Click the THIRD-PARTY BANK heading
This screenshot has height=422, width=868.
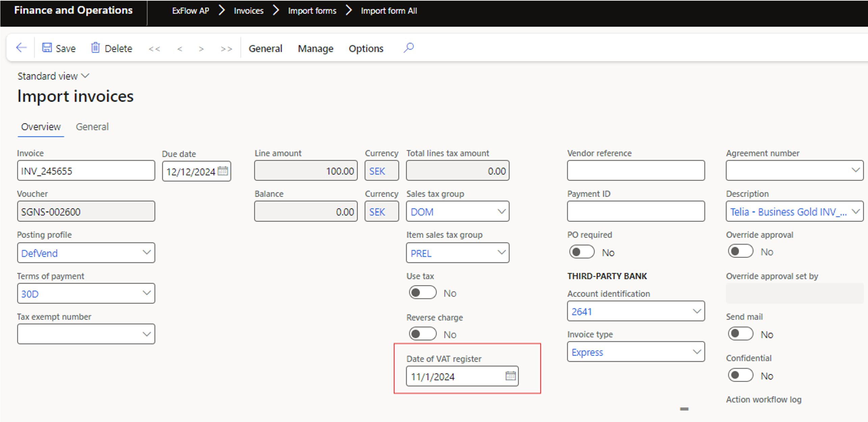[607, 276]
